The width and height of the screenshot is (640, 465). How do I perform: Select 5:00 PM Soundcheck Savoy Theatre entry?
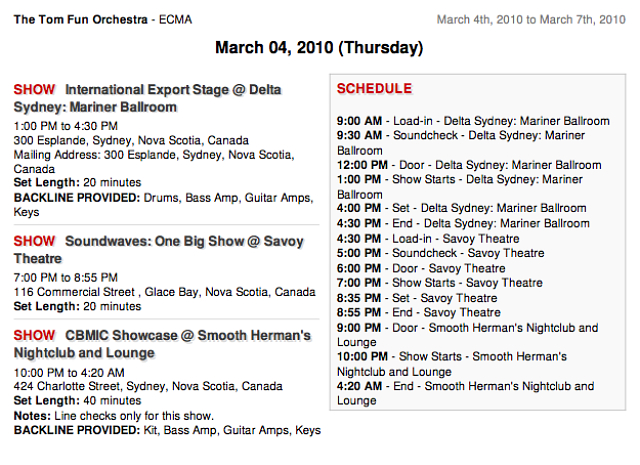coord(440,253)
